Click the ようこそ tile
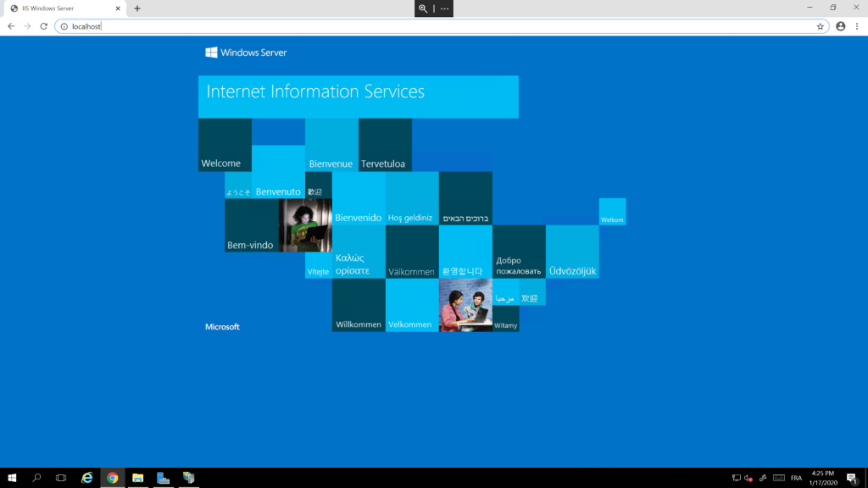The image size is (868, 488). pyautogui.click(x=238, y=185)
